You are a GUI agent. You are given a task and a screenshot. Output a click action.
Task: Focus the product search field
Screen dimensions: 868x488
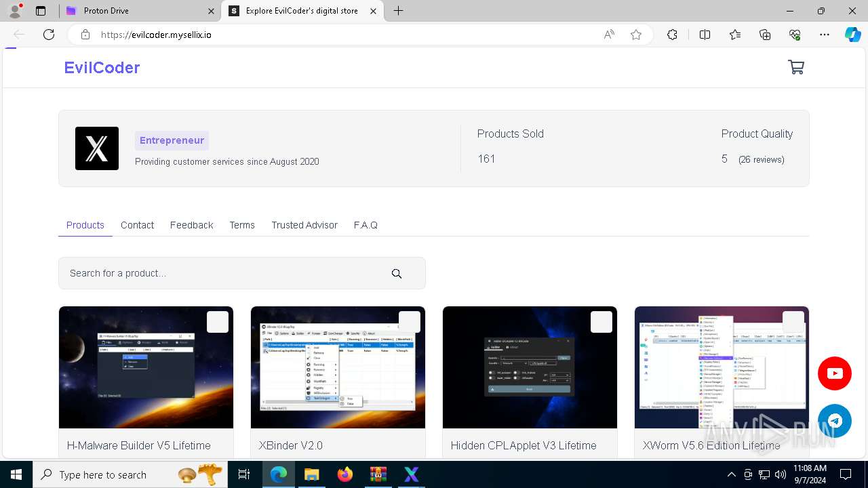(242, 273)
